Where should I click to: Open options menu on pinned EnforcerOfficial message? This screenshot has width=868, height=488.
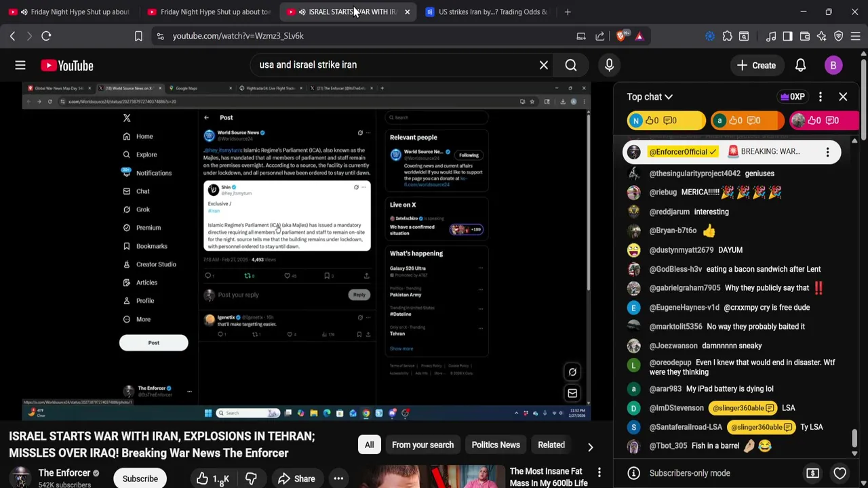(x=827, y=152)
